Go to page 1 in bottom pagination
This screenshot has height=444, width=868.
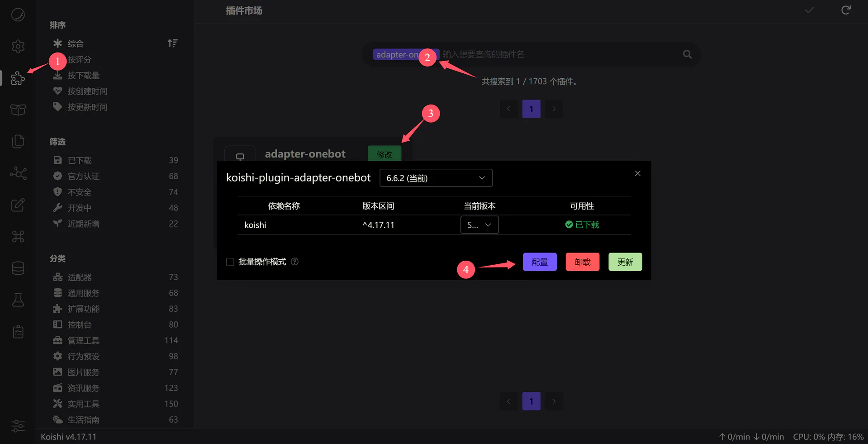click(x=531, y=401)
